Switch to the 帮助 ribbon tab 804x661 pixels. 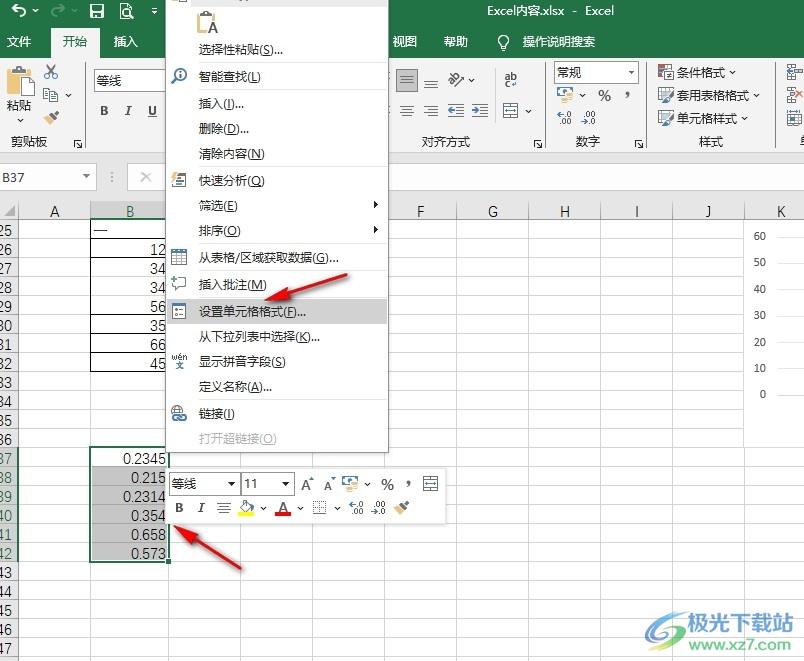(x=455, y=42)
